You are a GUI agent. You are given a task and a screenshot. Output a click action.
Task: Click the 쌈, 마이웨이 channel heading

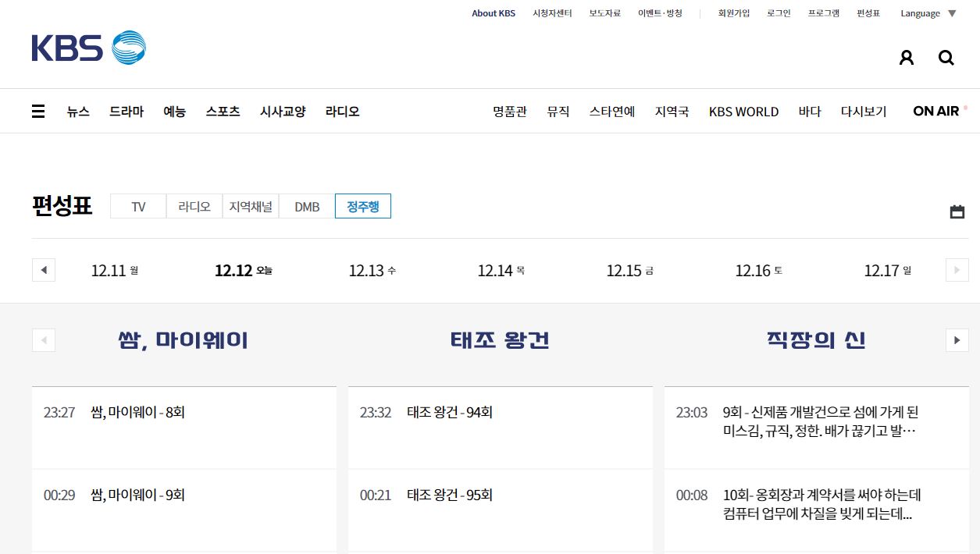[x=184, y=340]
